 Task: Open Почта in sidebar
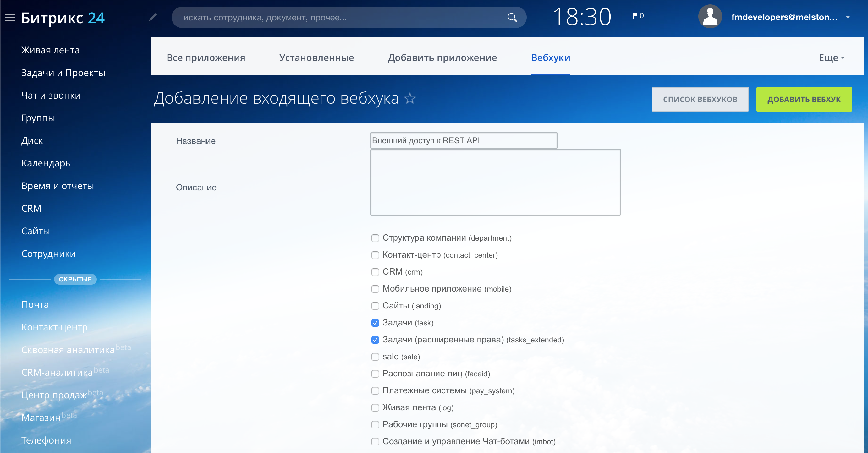tap(35, 304)
